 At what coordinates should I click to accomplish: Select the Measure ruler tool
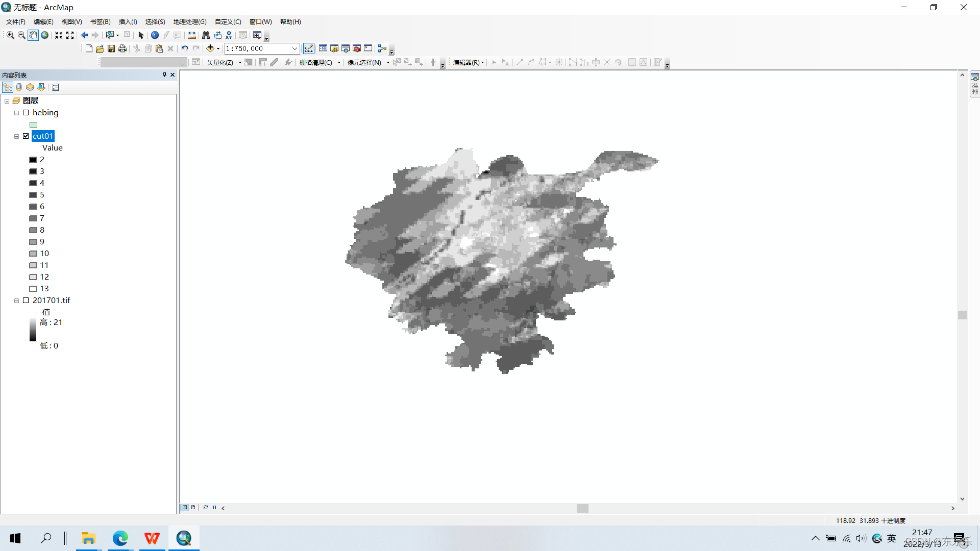point(192,35)
